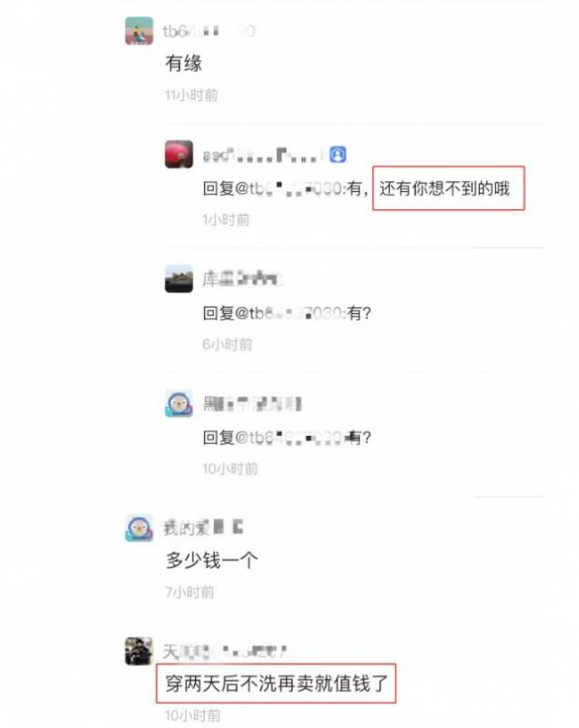This screenshot has height=728, width=579.
Task: Open the username starting with 天
Action: [x=225, y=652]
